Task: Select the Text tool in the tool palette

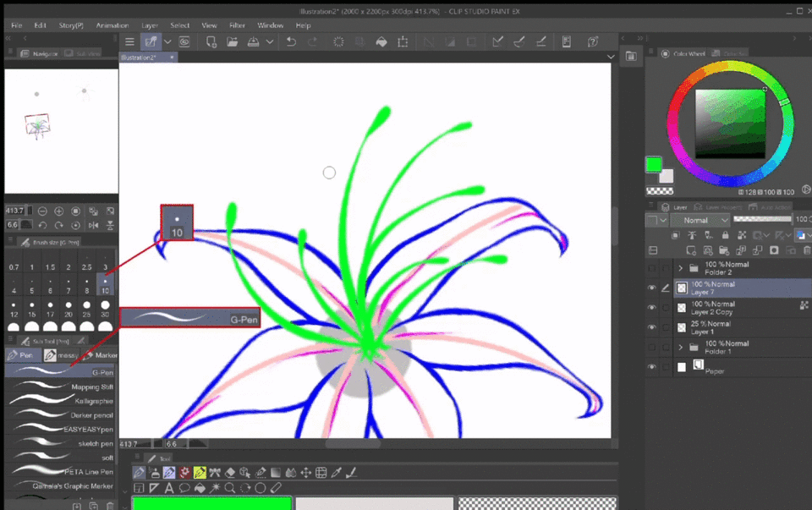Action: click(168, 488)
